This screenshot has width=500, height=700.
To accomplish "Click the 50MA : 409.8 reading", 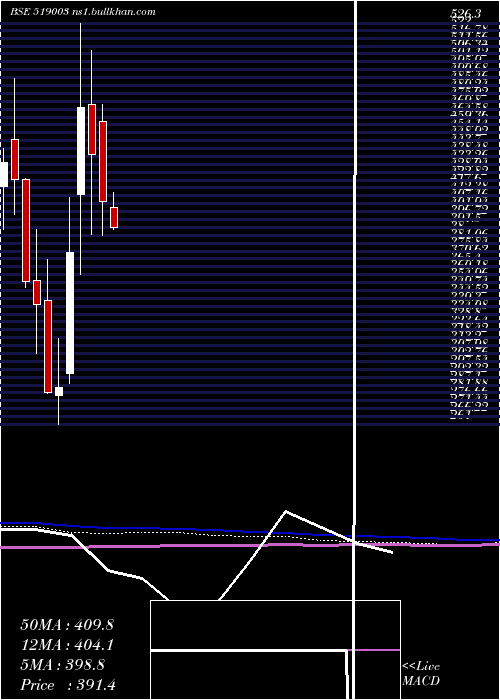I will [67, 625].
